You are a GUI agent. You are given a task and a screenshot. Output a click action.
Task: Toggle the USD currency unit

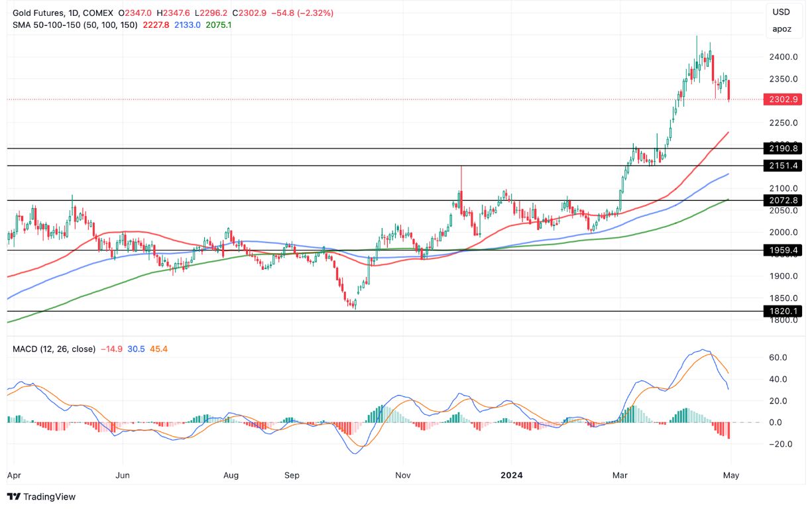click(783, 12)
